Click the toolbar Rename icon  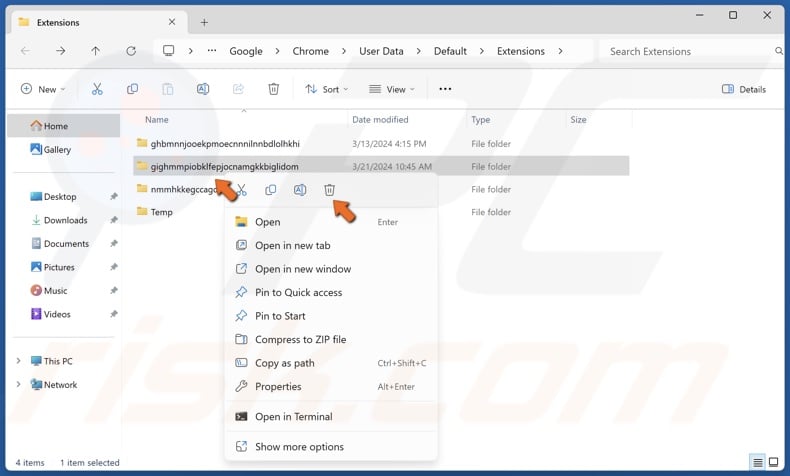(x=203, y=89)
